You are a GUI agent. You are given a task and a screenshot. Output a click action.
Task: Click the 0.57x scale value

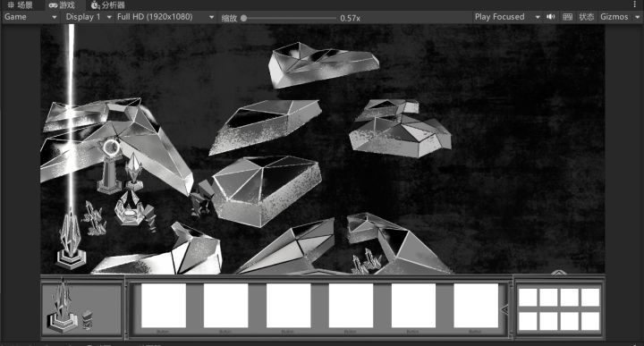coord(350,18)
